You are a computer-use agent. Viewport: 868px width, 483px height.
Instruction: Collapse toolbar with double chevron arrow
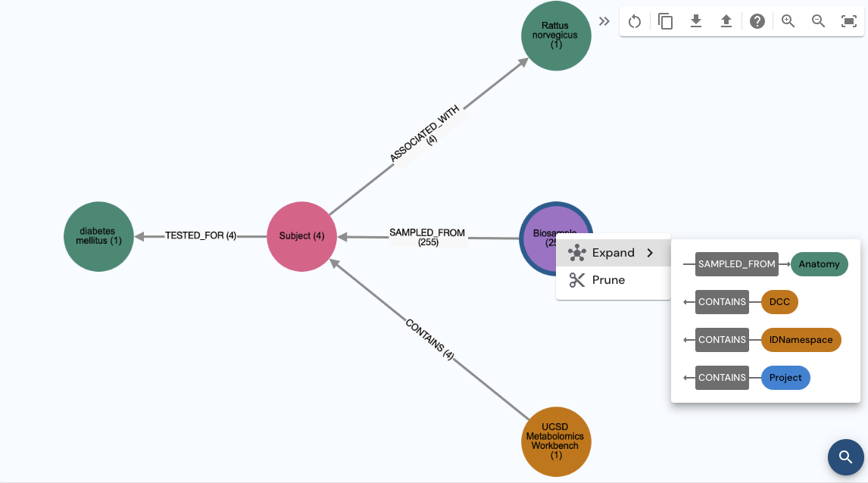pos(604,21)
